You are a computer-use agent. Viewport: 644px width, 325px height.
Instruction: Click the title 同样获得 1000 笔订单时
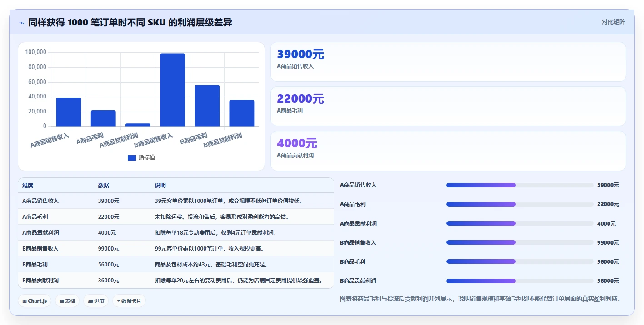pyautogui.click(x=130, y=22)
